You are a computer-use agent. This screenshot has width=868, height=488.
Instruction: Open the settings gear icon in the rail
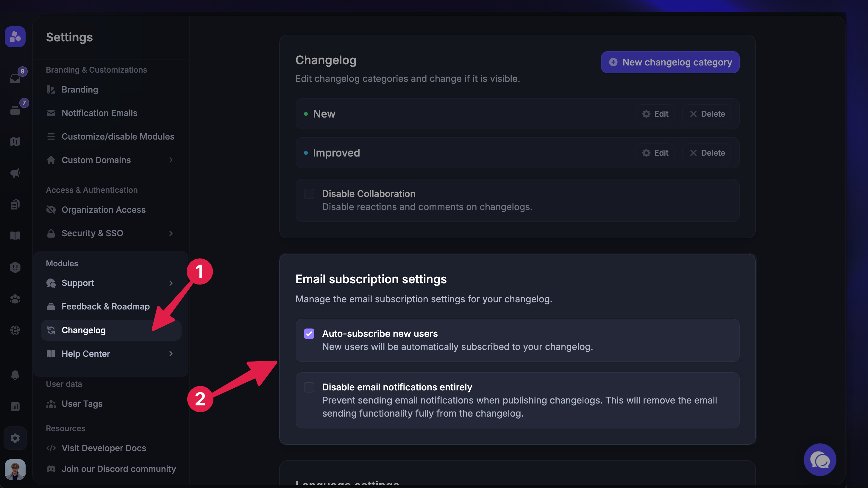15,438
